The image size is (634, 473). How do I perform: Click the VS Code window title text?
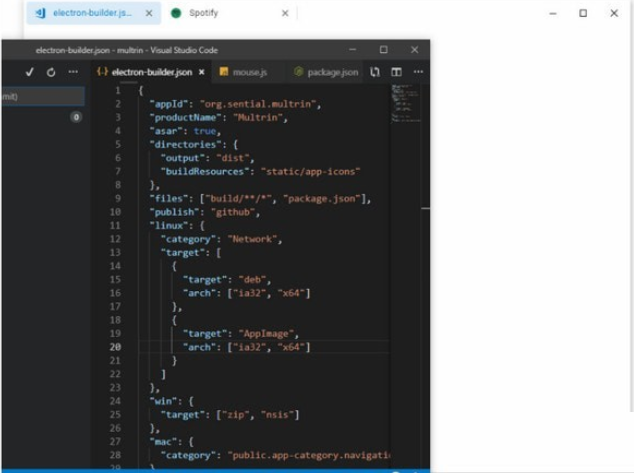[x=127, y=50]
